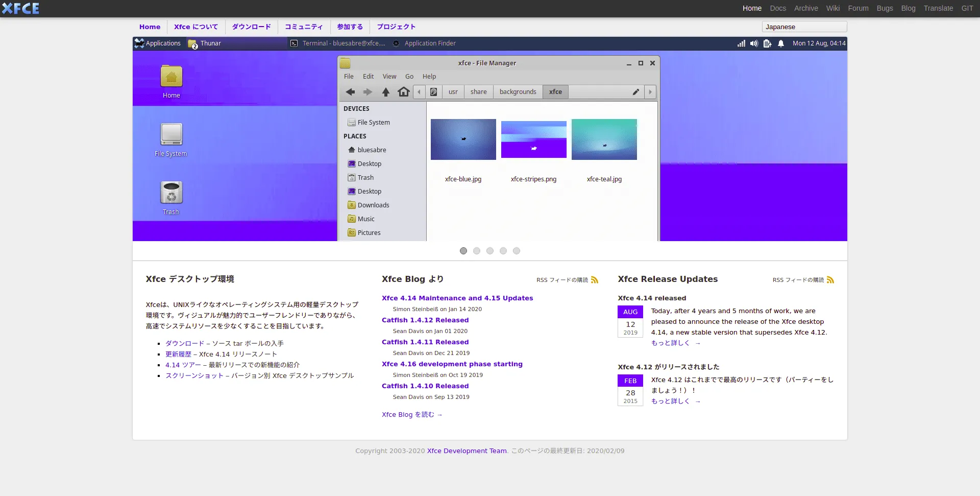Click もっと詳しく under Xfce 4.14 released
The width and height of the screenshot is (980, 496).
click(676, 343)
